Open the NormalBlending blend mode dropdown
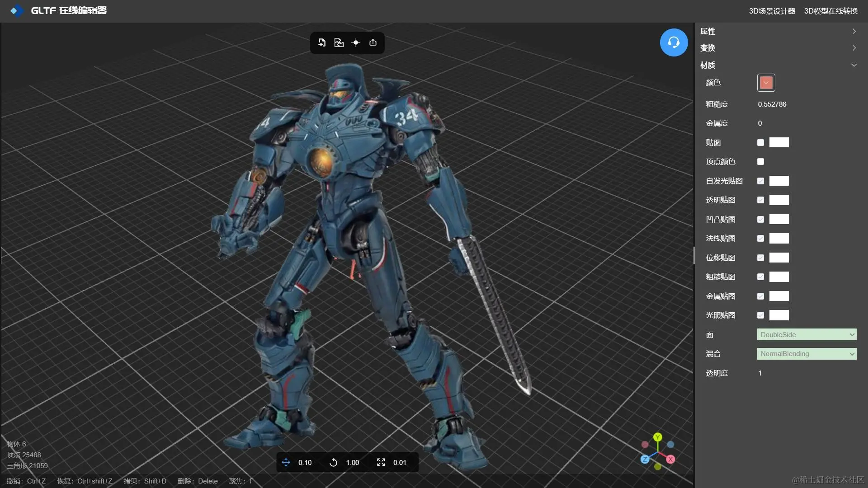This screenshot has width=868, height=488. click(x=807, y=354)
